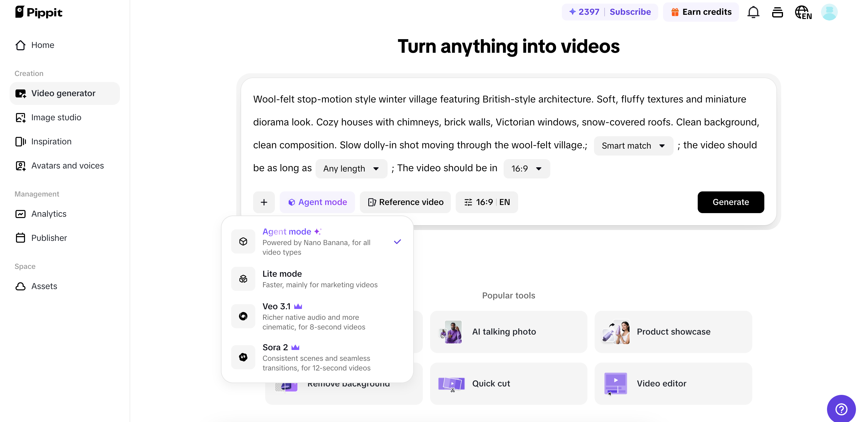
Task: Open the Smart match dropdown
Action: pyautogui.click(x=633, y=146)
